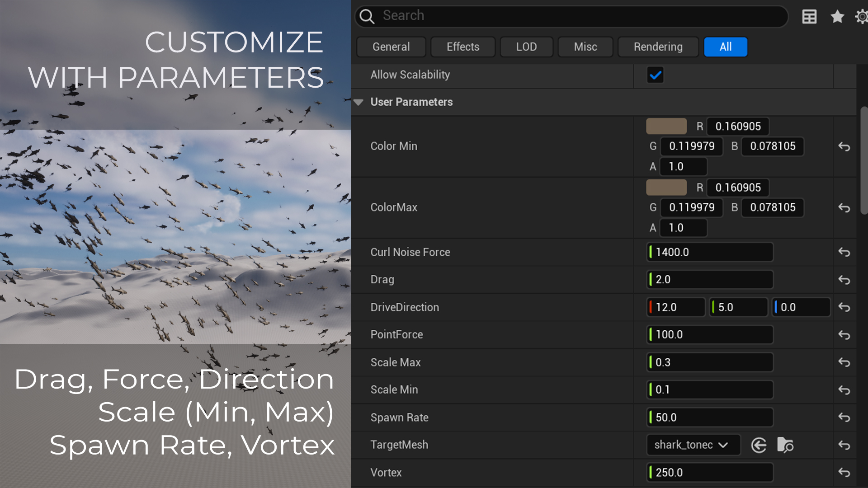Select the LOD filter tab
Image resolution: width=868 pixels, height=488 pixels.
pyautogui.click(x=526, y=47)
